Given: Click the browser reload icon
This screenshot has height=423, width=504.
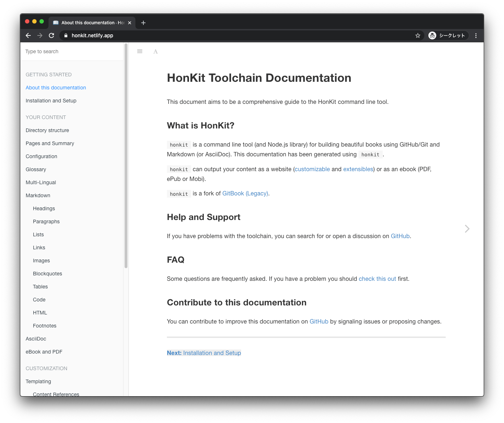Looking at the screenshot, I should pyautogui.click(x=51, y=35).
